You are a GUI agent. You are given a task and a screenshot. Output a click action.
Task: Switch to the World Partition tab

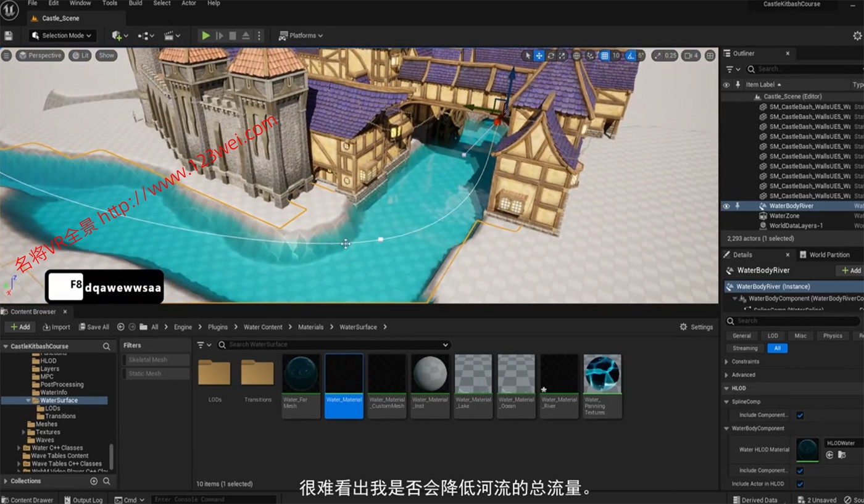point(829,255)
